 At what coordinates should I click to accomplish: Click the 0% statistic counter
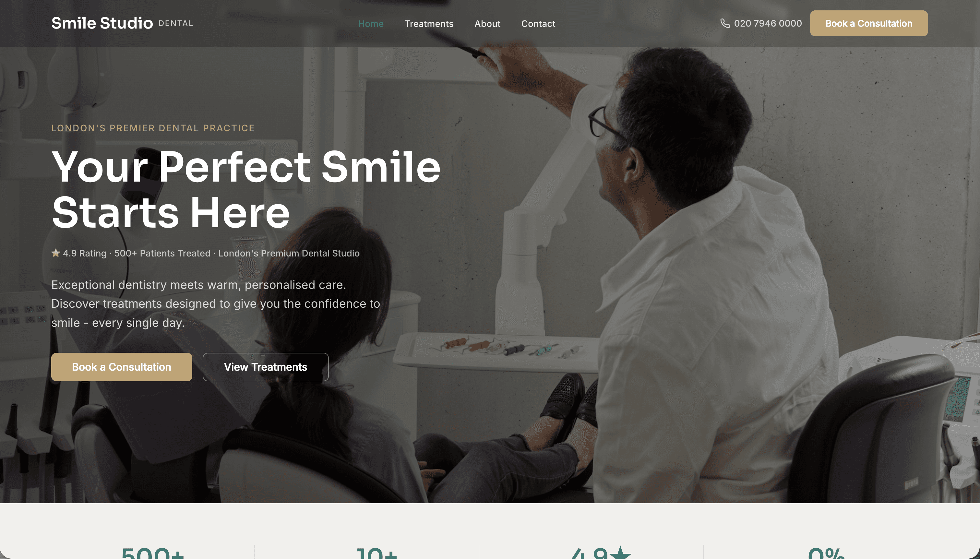tap(826, 553)
